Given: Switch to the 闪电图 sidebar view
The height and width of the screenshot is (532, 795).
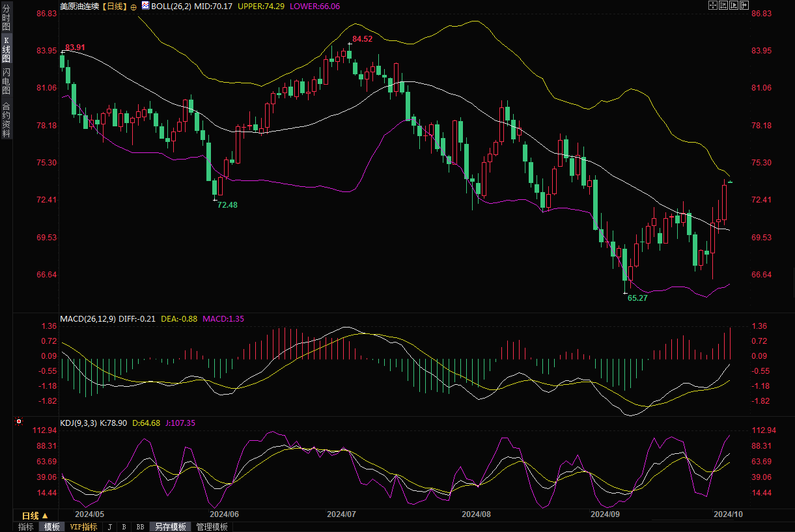Looking at the screenshot, I should (x=7, y=81).
